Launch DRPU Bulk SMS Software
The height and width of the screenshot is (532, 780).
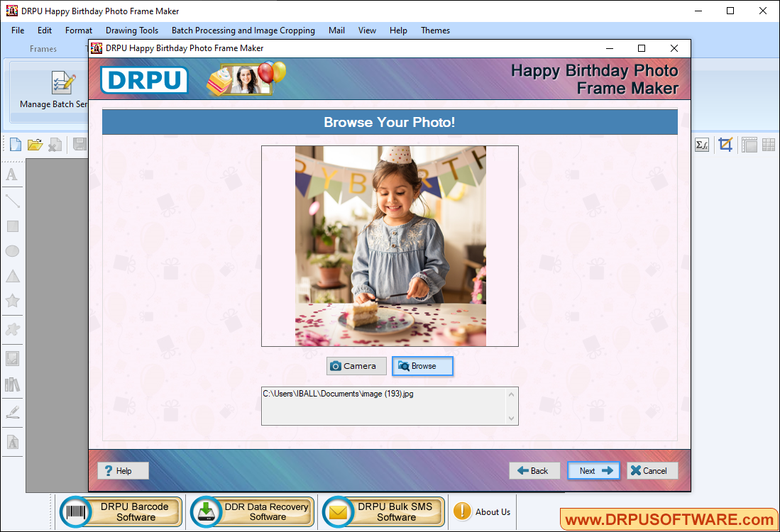[382, 511]
